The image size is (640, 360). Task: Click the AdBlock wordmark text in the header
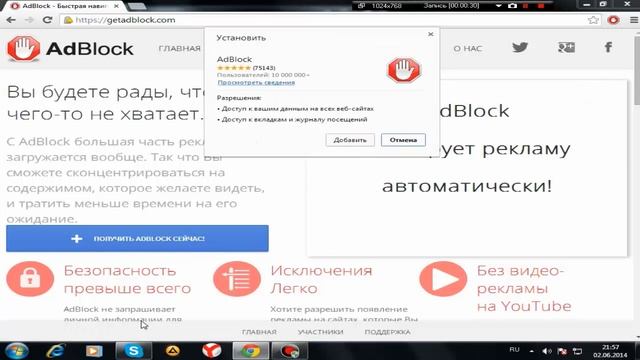click(89, 49)
